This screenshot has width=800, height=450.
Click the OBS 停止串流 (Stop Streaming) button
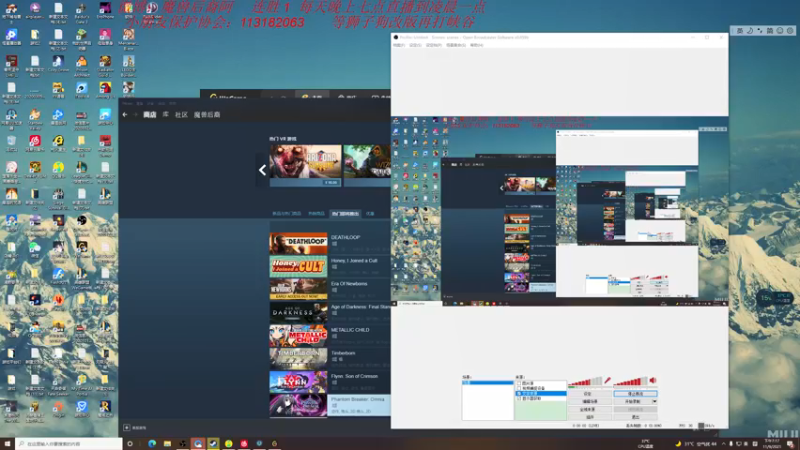pos(636,394)
